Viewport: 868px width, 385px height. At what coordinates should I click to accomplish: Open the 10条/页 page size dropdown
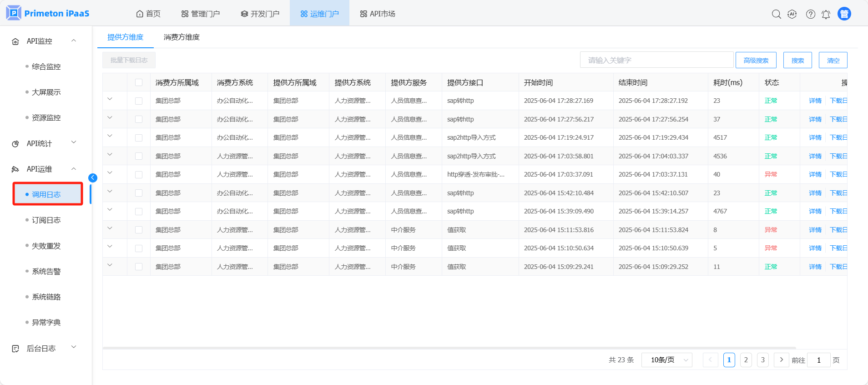666,360
